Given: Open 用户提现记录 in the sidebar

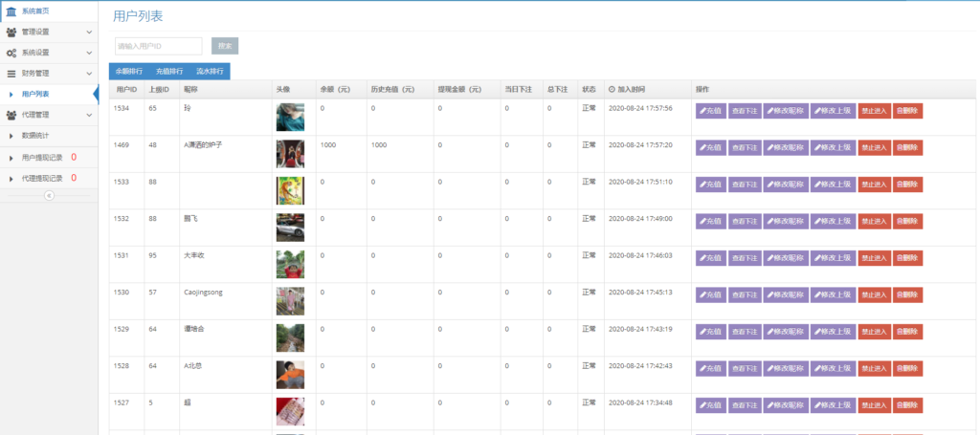Looking at the screenshot, I should click(x=42, y=157).
